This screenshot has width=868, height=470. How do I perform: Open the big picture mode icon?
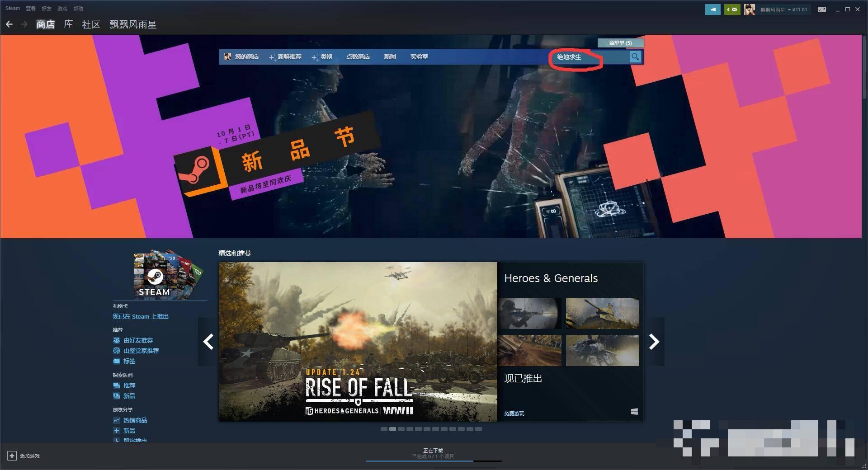(821, 9)
